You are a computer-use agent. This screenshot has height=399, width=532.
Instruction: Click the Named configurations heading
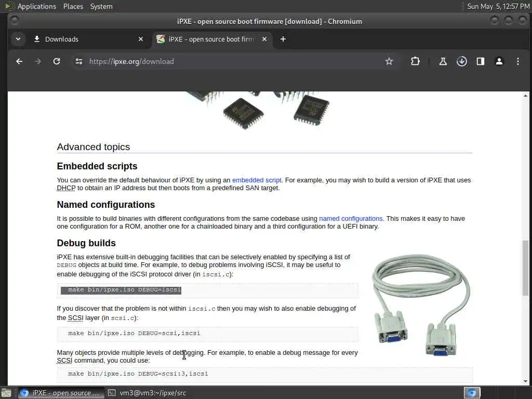[x=106, y=205]
